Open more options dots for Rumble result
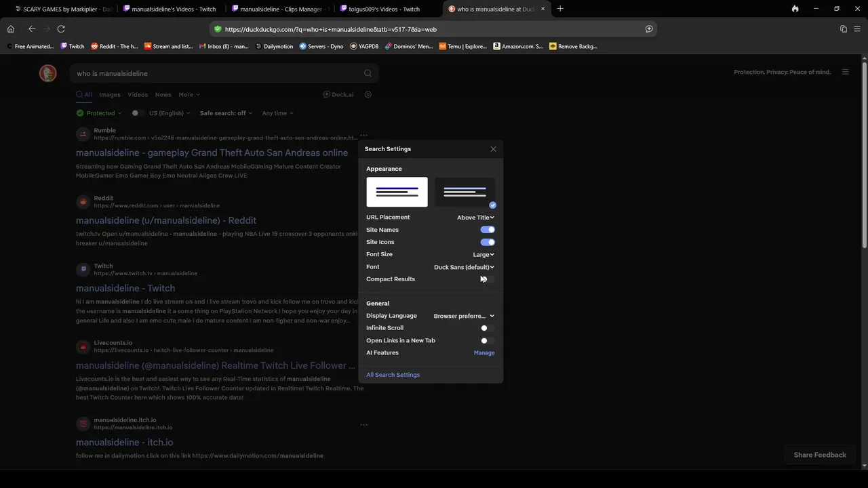The height and width of the screenshot is (488, 868). [364, 135]
